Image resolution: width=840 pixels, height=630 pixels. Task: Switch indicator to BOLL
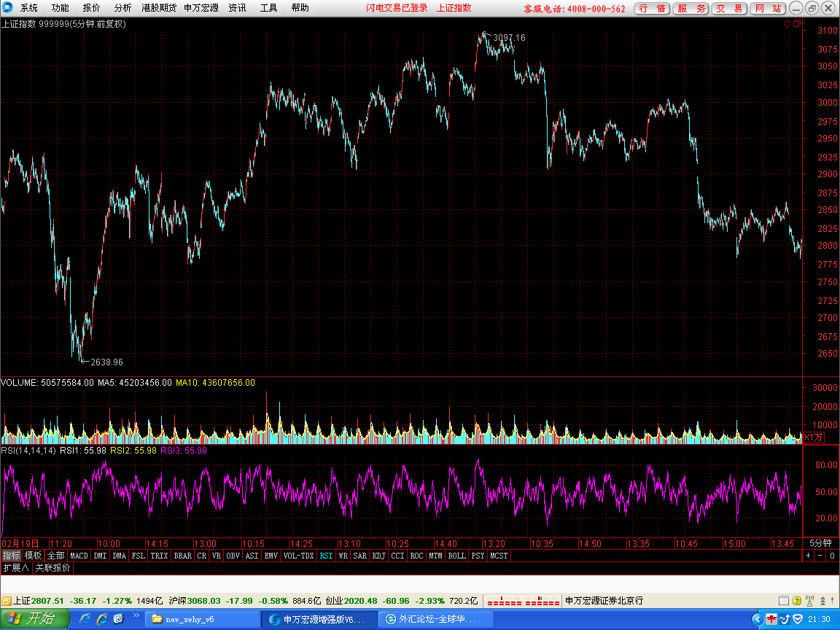click(456, 556)
